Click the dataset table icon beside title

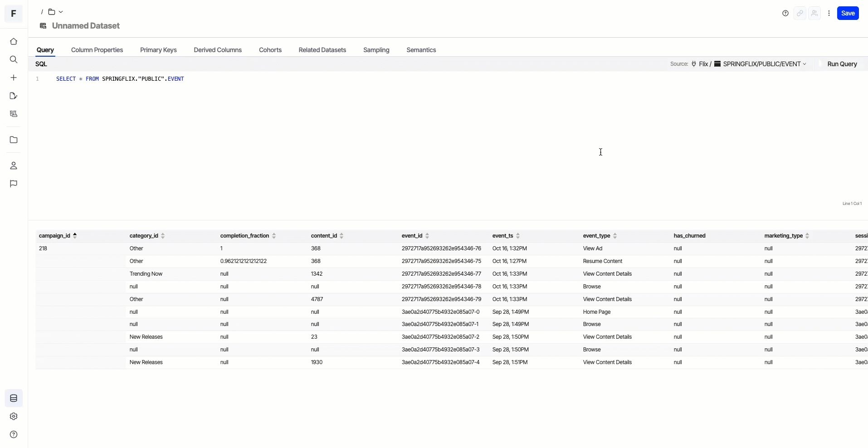pos(43,26)
